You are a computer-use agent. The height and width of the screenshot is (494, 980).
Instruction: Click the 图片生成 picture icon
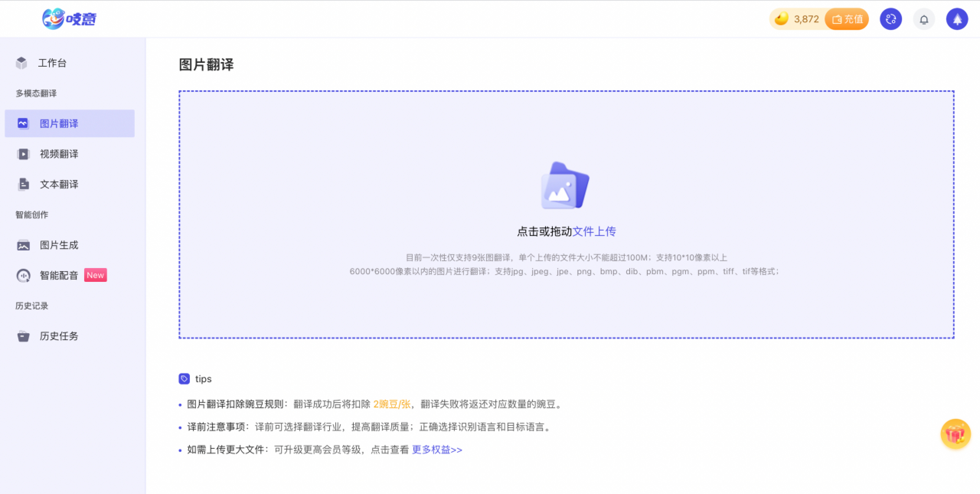[x=23, y=245]
